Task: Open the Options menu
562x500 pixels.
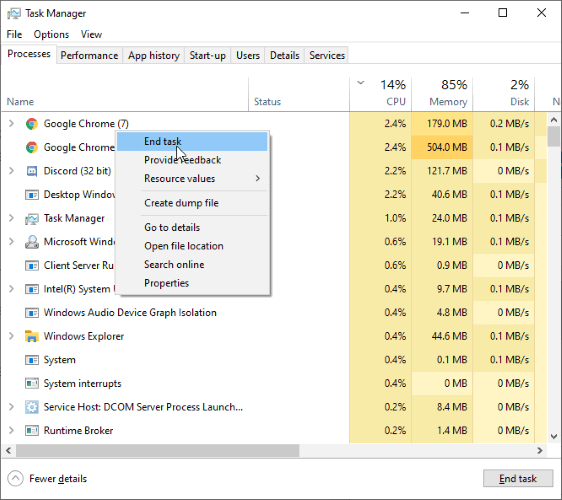Action: [x=51, y=34]
